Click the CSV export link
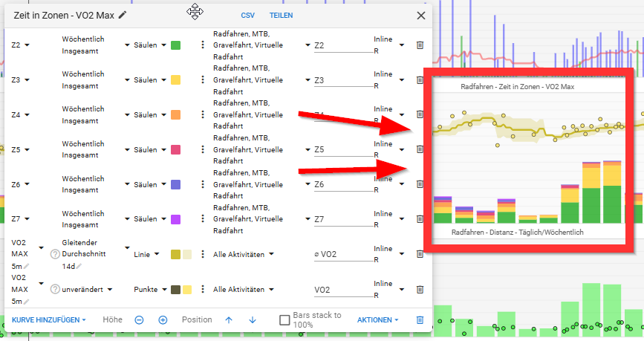 [x=247, y=15]
